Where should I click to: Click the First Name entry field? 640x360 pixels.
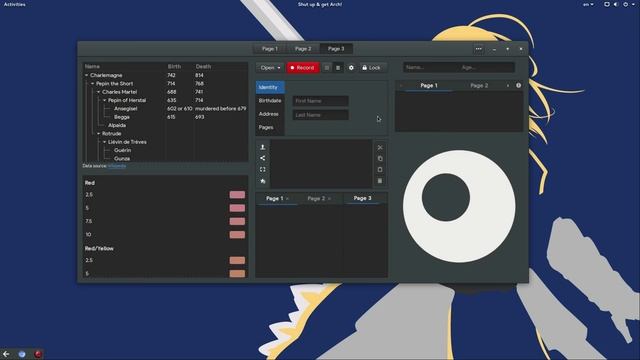tap(320, 101)
